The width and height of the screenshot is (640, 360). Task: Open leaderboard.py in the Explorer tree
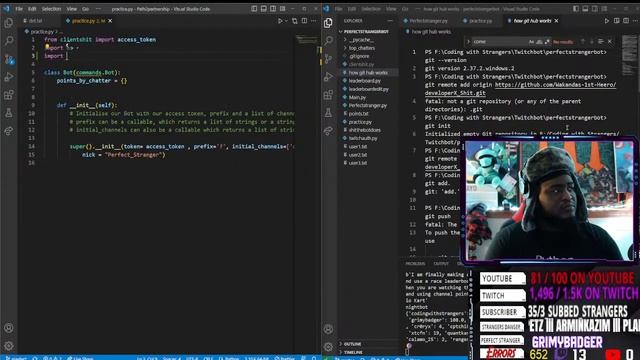pos(364,81)
